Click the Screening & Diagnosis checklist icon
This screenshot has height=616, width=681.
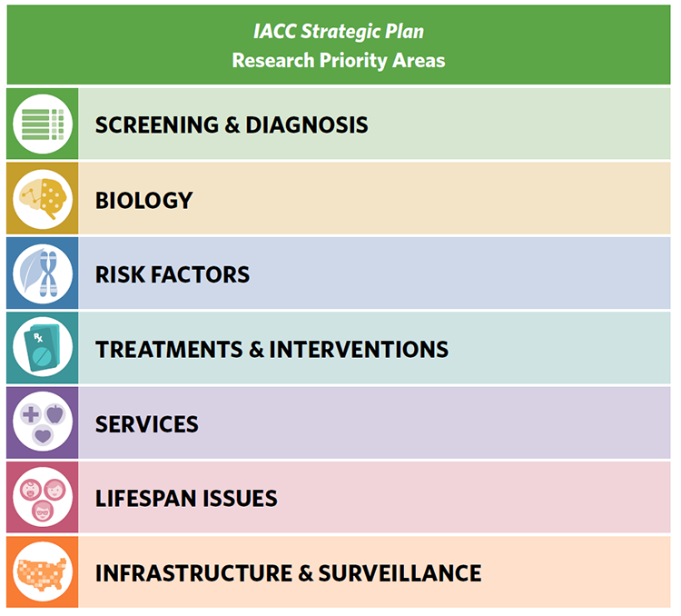tap(43, 124)
